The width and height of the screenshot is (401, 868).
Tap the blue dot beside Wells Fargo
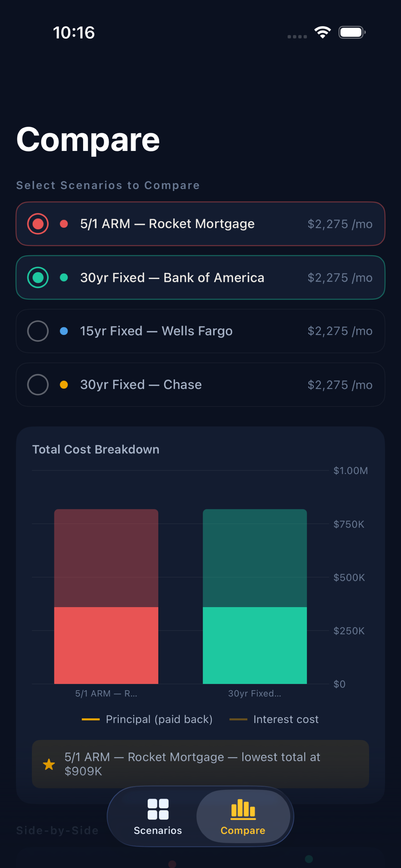[64, 331]
